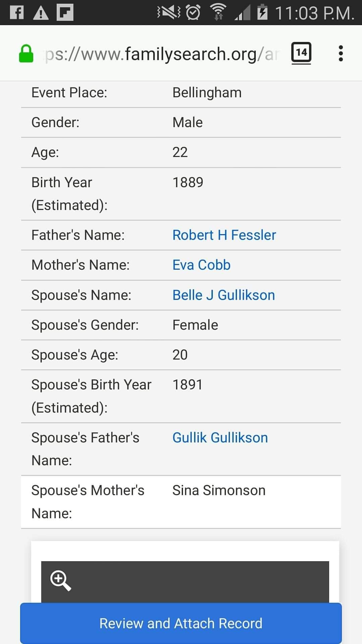
Task: Tap the Spouse's Mother's Name row
Action: [x=181, y=502]
